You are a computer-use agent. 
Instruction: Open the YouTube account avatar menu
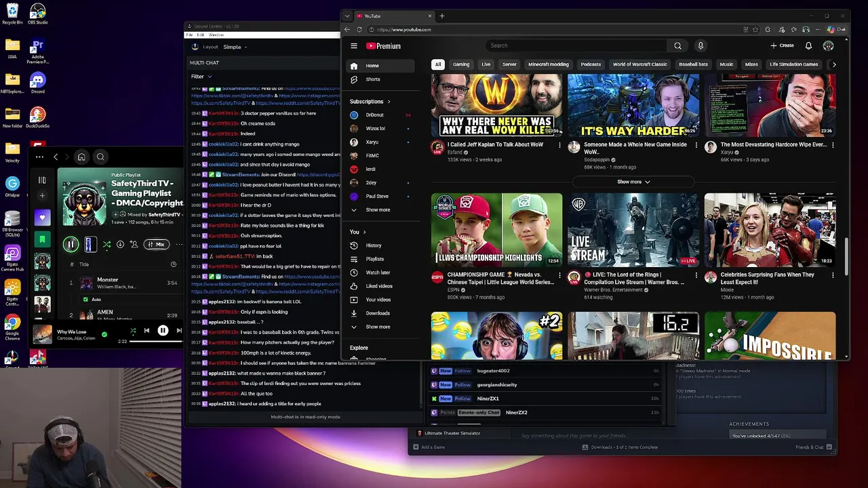[828, 45]
